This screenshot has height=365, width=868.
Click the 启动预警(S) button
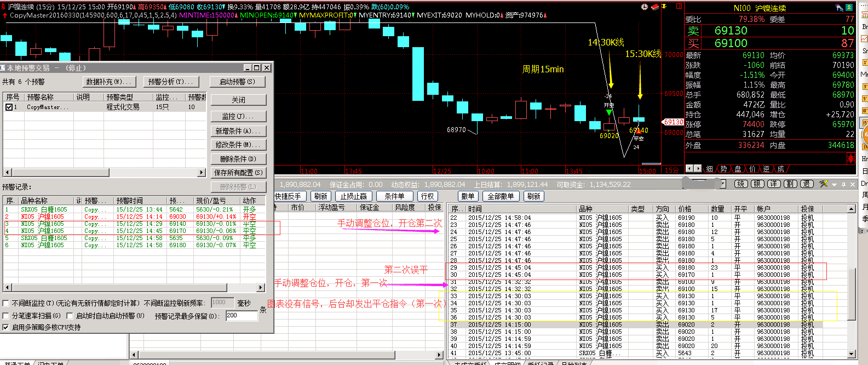click(237, 82)
